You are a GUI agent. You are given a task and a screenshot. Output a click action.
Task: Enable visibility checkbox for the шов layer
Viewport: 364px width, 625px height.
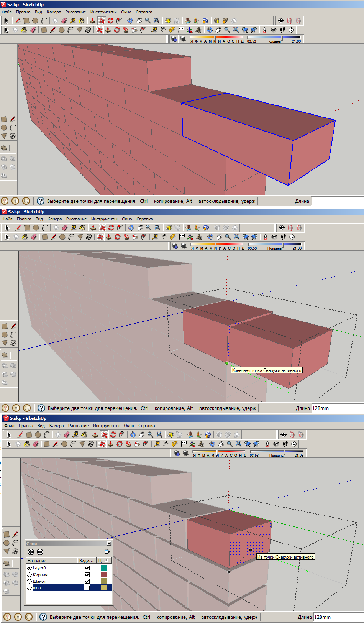tap(87, 588)
